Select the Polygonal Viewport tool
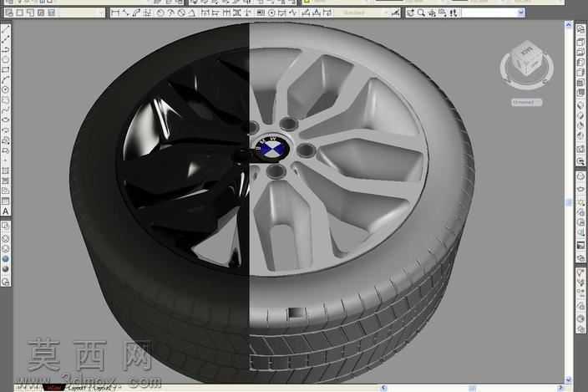Viewport: 588px width, 392px height. [30, 13]
